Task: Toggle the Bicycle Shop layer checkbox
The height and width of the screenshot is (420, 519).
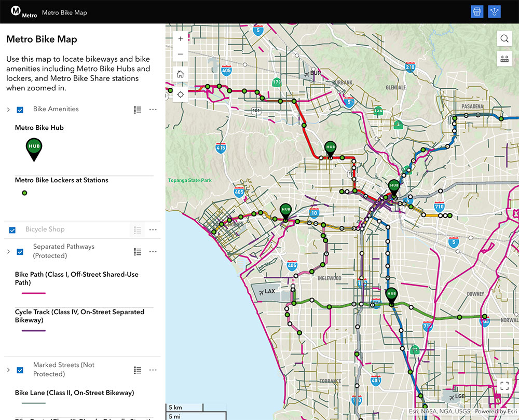Action: coord(12,230)
